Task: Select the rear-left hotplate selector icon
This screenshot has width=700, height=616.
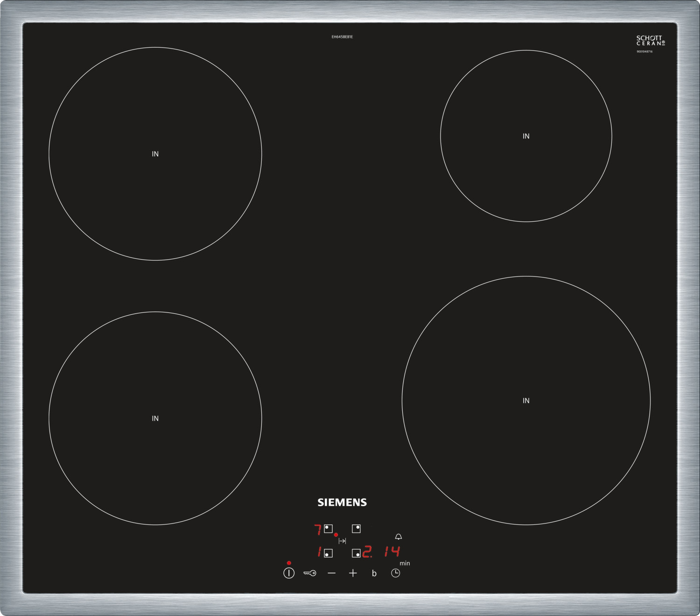Action: [328, 529]
